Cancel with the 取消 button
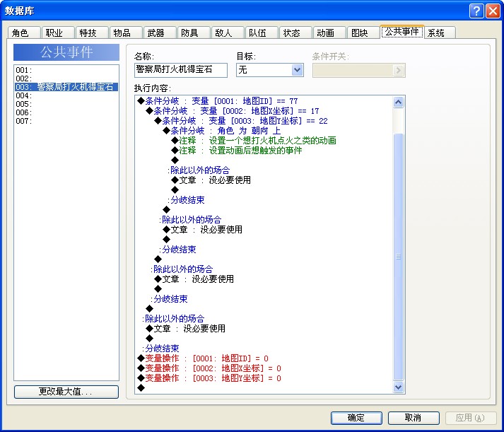The width and height of the screenshot is (504, 432). tap(414, 418)
